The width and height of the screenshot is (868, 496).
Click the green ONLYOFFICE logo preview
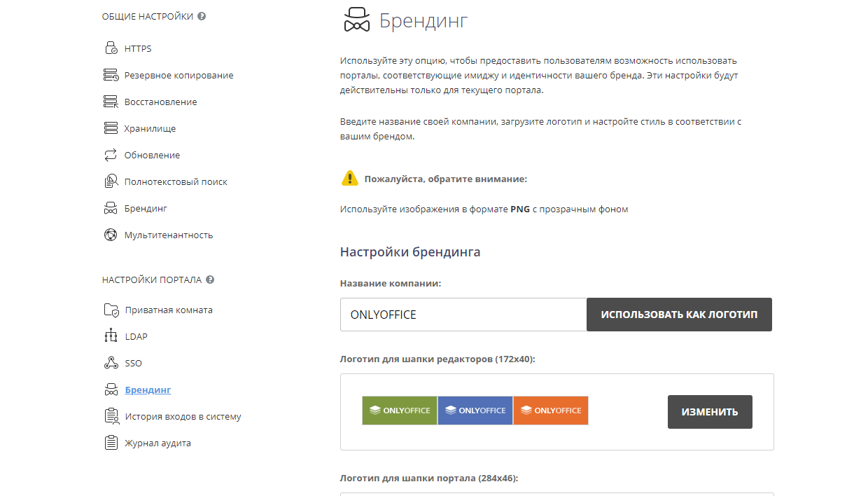[400, 411]
